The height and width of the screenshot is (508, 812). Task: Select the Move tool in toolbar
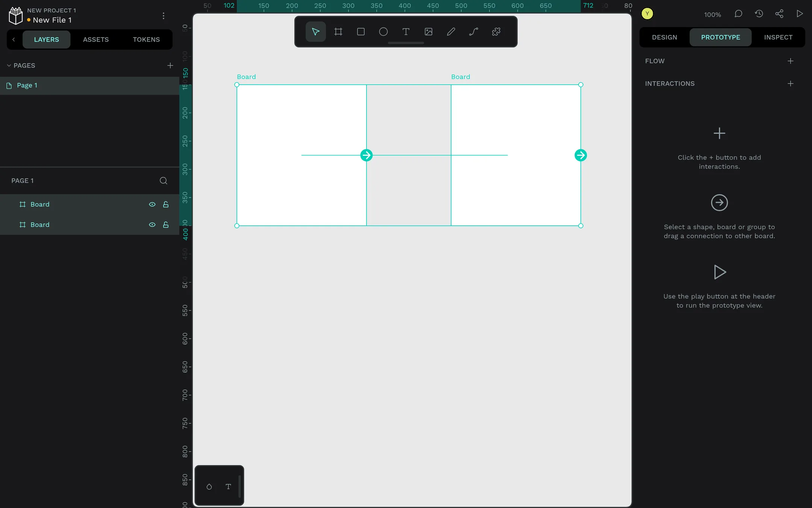pyautogui.click(x=315, y=32)
